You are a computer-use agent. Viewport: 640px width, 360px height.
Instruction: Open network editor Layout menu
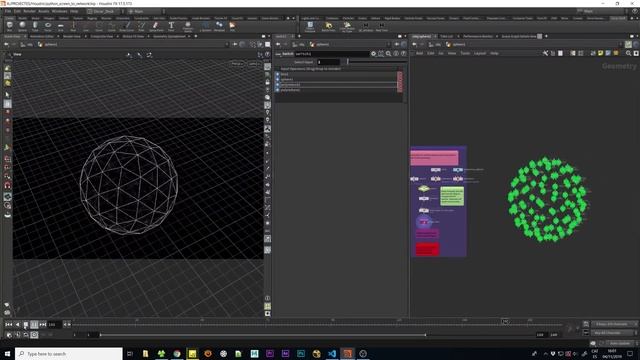point(480,53)
